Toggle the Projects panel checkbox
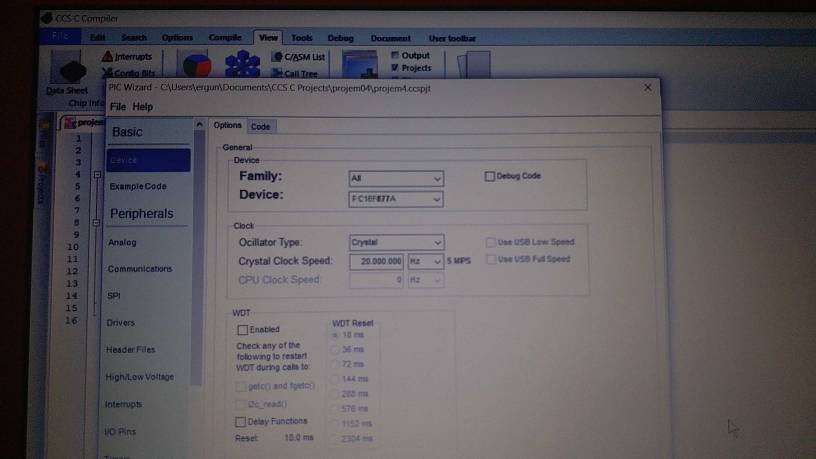Image resolution: width=816 pixels, height=459 pixels. click(x=395, y=68)
